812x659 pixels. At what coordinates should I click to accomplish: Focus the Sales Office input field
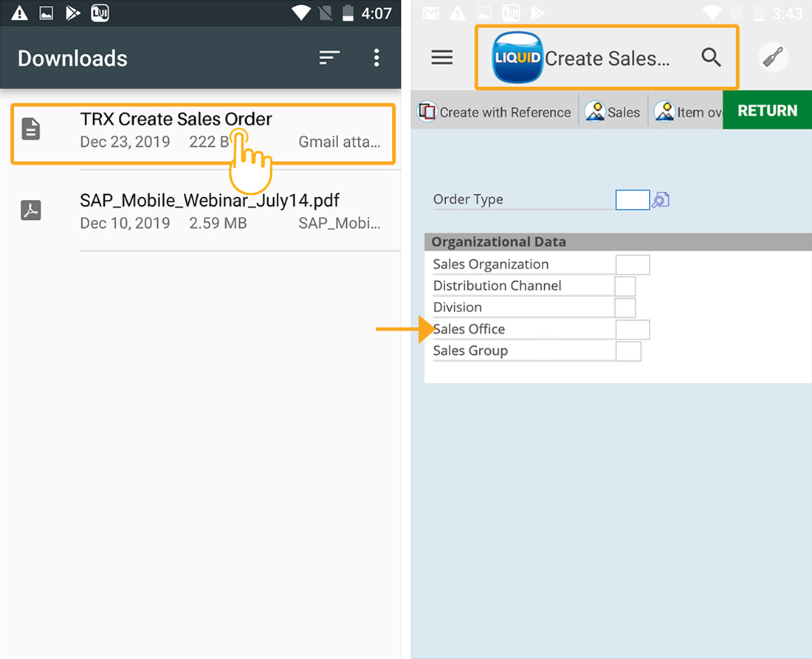632,330
